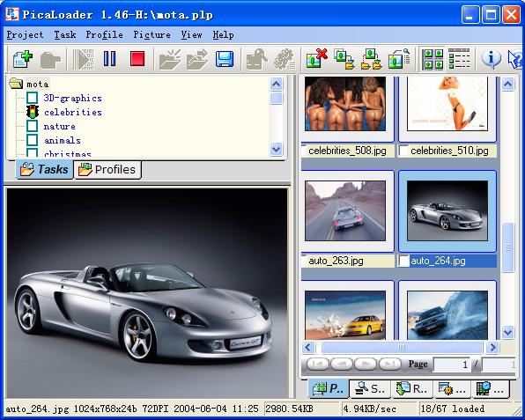Viewport: 525px width, 420px height.
Task: Click the gear options toolbar icon
Action: [284, 60]
